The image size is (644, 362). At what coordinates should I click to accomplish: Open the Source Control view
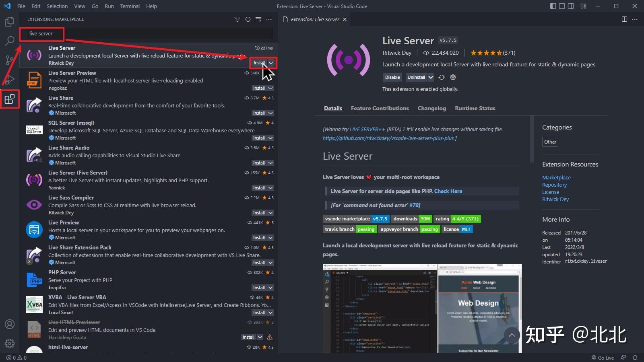click(10, 60)
